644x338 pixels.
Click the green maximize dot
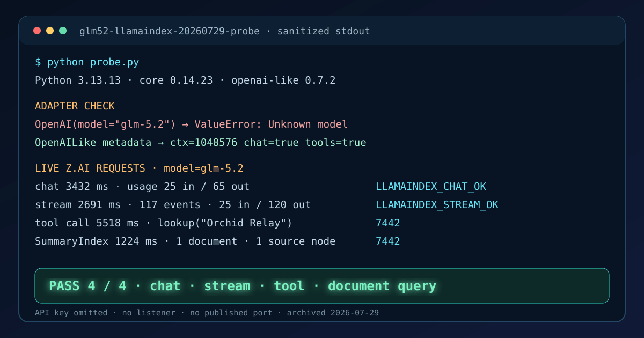click(x=63, y=31)
